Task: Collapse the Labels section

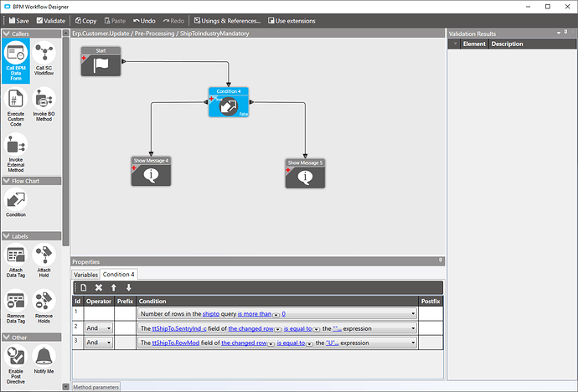Action: click(x=6, y=236)
